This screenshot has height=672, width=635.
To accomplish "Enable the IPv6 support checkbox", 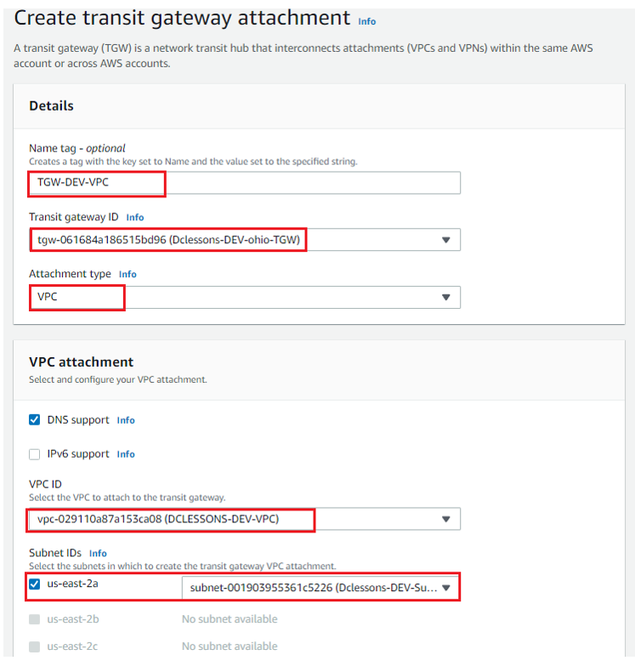I will [x=35, y=454].
